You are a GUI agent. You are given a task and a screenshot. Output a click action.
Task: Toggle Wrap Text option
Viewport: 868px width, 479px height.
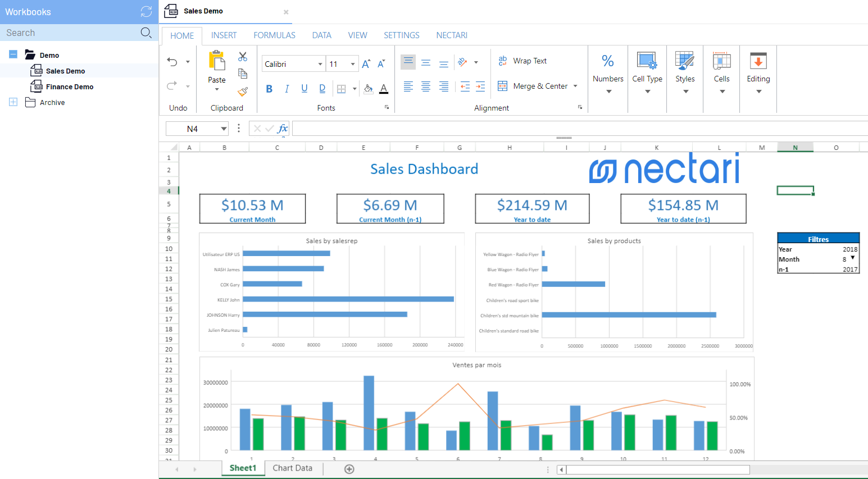pos(522,61)
